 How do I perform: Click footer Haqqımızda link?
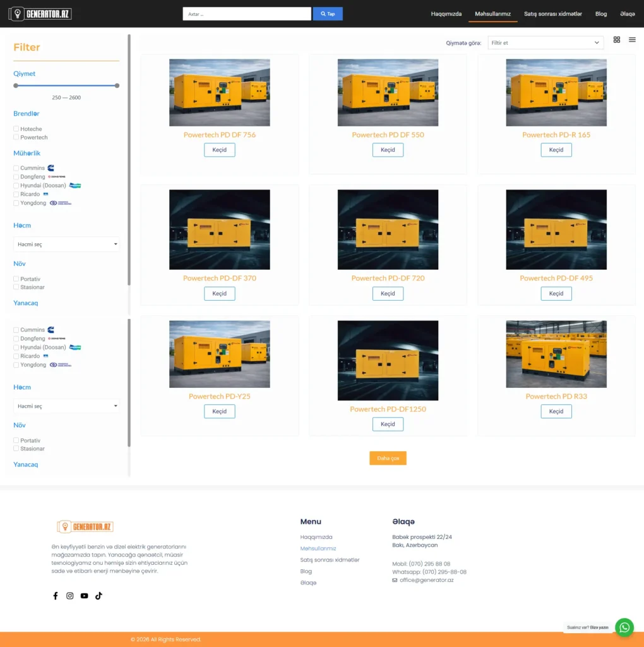(316, 537)
